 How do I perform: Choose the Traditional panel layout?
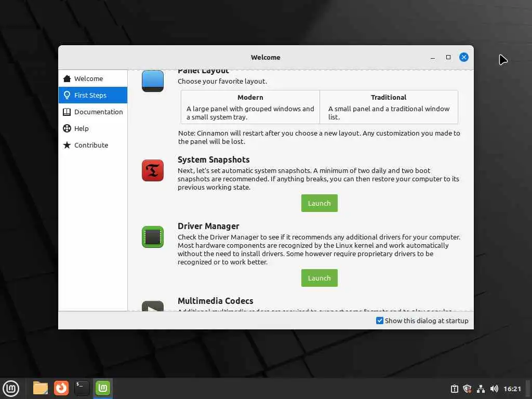(389, 107)
